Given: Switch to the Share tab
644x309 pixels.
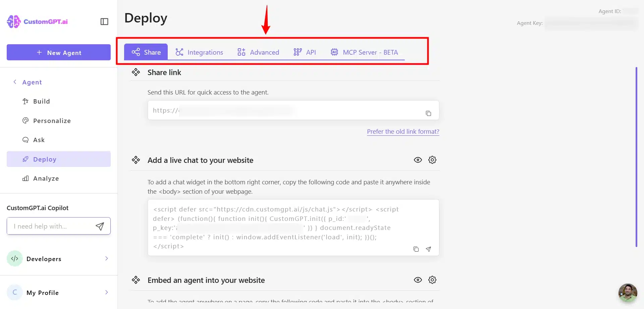Looking at the screenshot, I should (x=146, y=52).
